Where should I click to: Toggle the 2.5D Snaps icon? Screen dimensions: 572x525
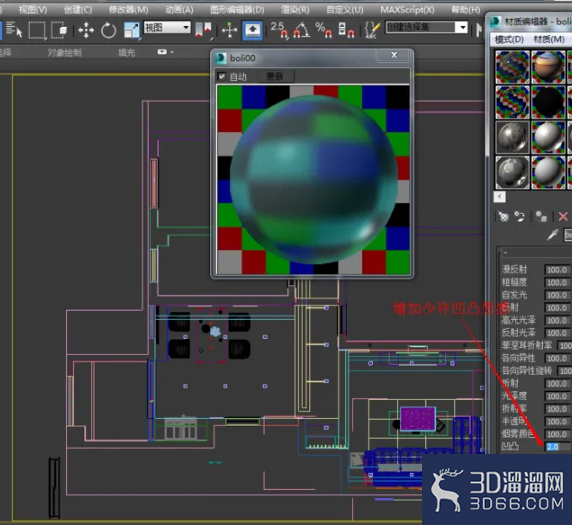tap(279, 30)
